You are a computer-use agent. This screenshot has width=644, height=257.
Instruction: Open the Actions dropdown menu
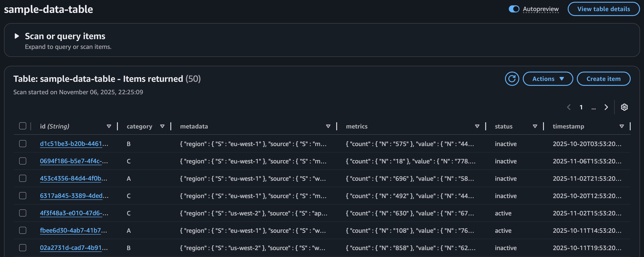[548, 78]
